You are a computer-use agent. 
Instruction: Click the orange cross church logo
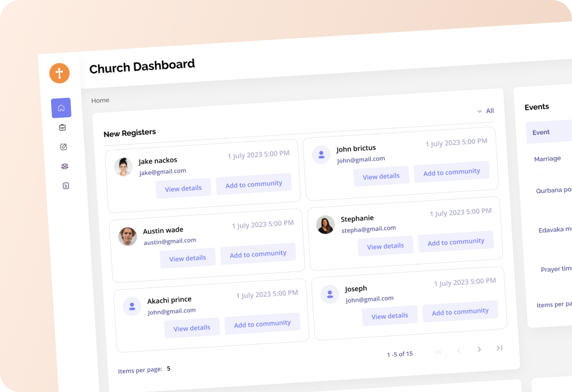[59, 73]
